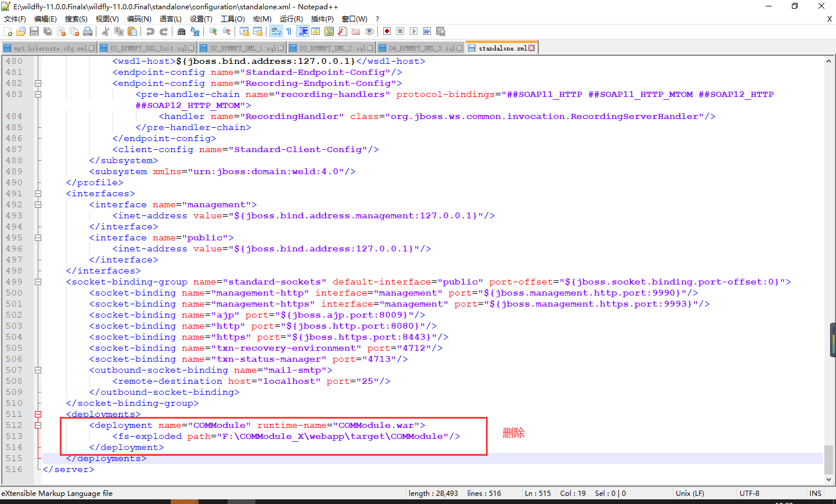The image size is (836, 504).
Task: Click the UTF-8 encoding indicator
Action: 748,493
